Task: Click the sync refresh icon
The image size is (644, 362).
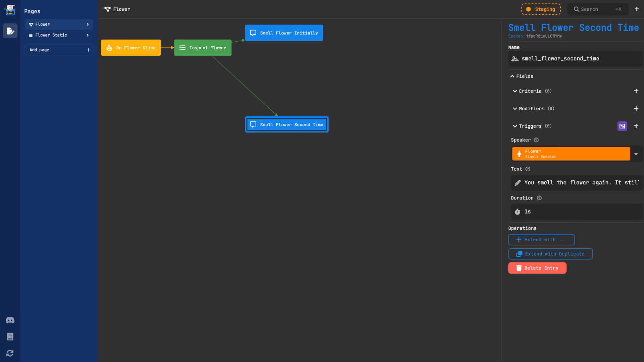Action: (x=10, y=353)
